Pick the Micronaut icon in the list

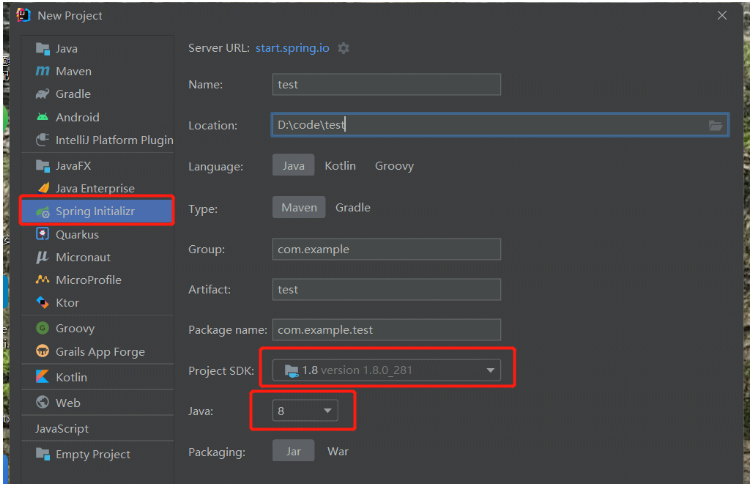coord(42,257)
